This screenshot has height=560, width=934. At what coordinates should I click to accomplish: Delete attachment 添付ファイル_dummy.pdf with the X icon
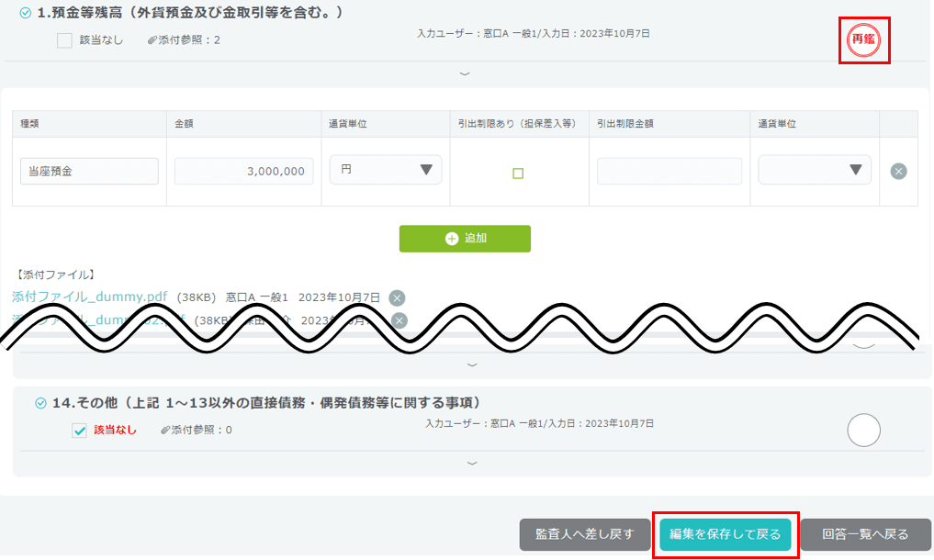397,297
